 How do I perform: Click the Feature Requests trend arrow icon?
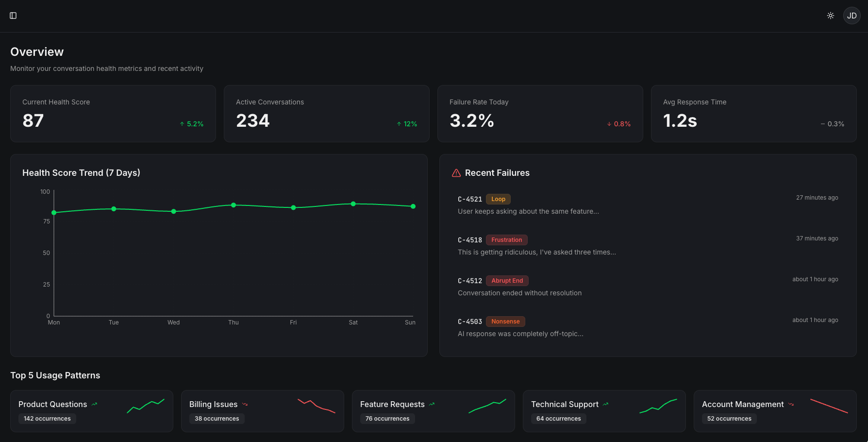point(432,404)
